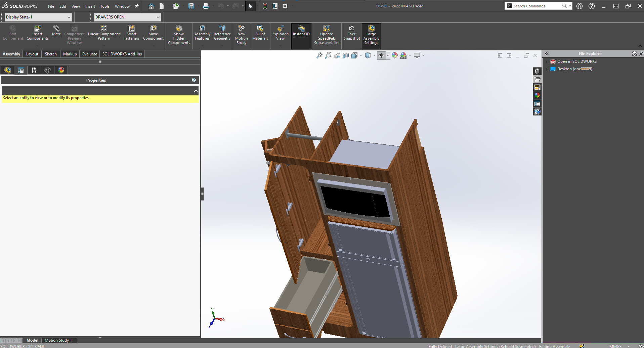The width and height of the screenshot is (644, 348).
Task: Activate the Section View icon
Action: (x=346, y=56)
